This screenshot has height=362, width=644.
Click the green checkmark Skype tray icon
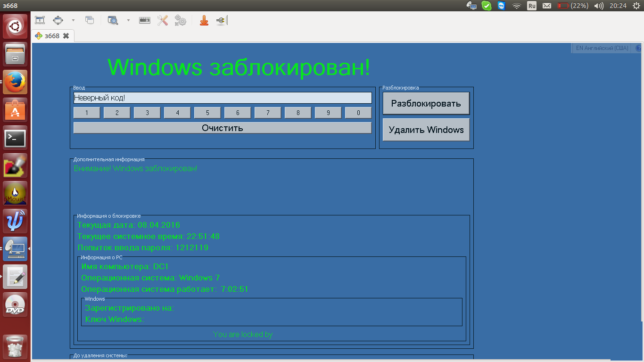pyautogui.click(x=487, y=6)
